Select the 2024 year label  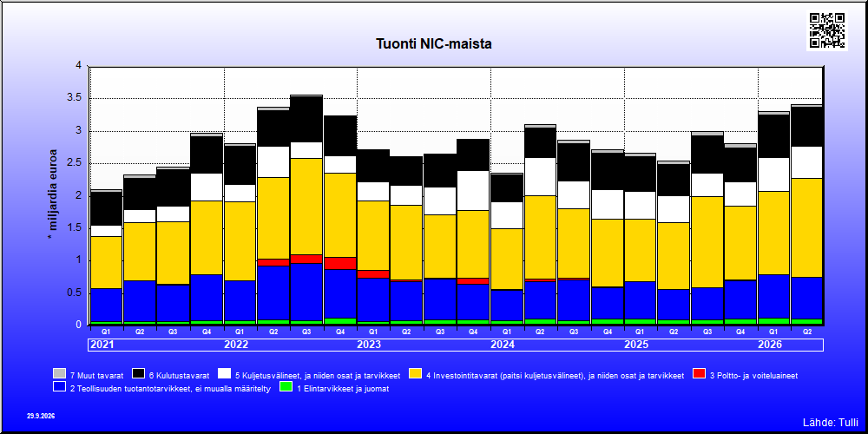503,345
